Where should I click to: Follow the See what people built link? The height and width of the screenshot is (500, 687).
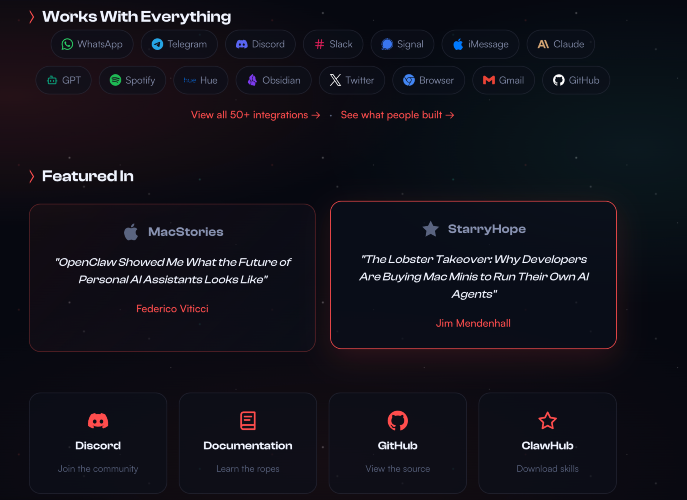point(397,115)
